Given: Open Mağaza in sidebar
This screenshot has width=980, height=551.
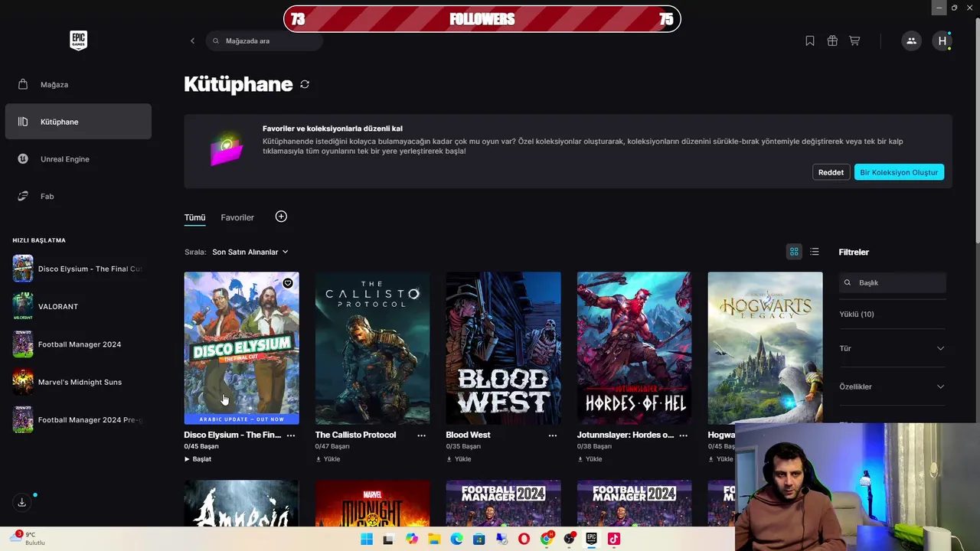Looking at the screenshot, I should click(x=78, y=84).
